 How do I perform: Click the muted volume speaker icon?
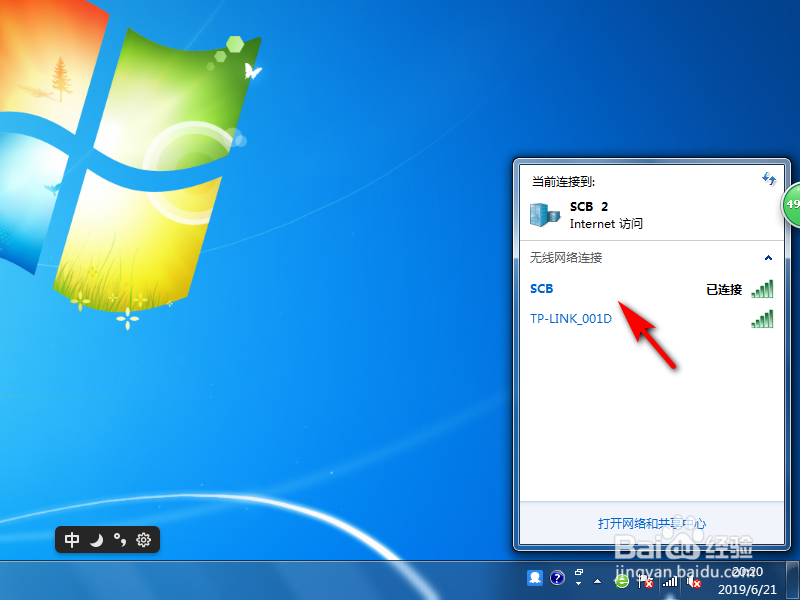(694, 581)
